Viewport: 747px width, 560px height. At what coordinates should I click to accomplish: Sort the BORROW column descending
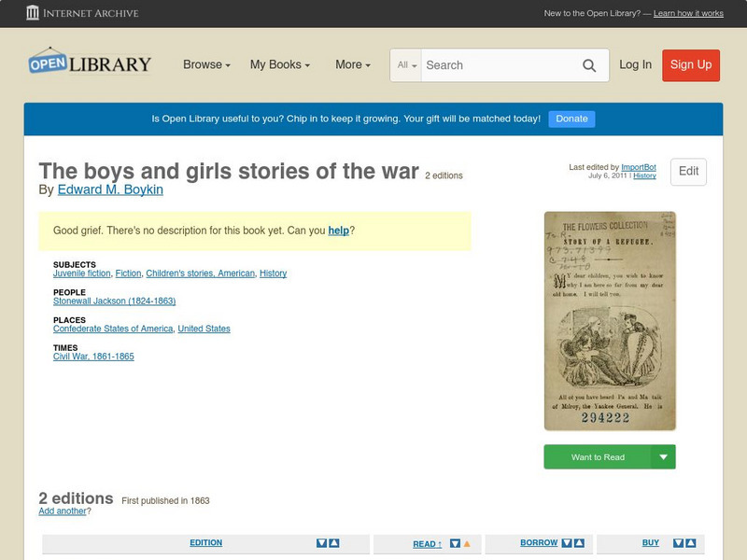565,543
